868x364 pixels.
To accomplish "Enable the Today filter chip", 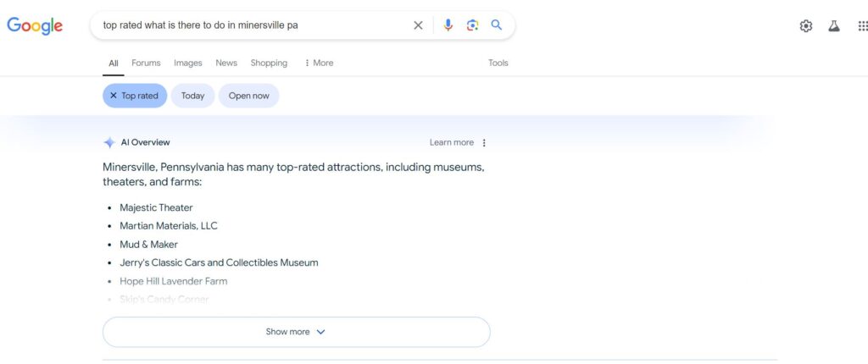I will 192,96.
